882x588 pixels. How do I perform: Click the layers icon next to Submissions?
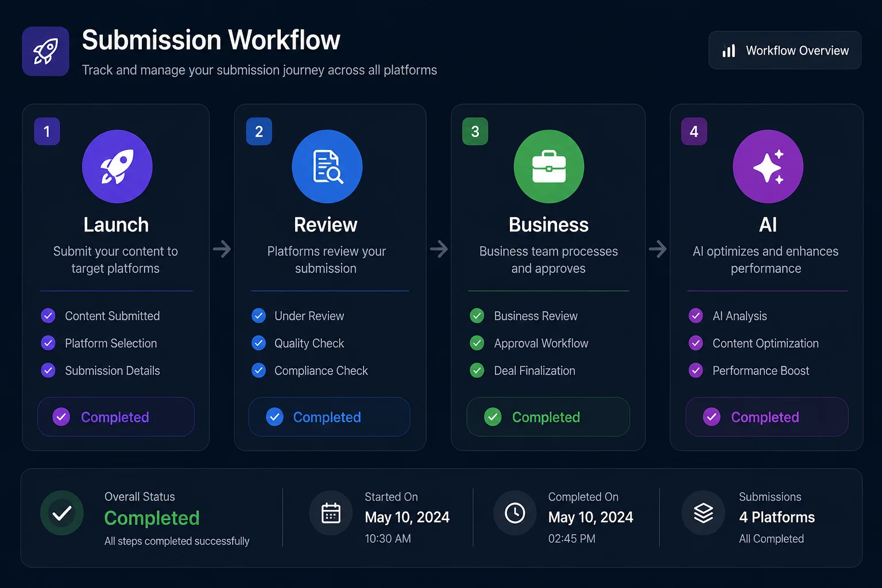[x=703, y=513]
